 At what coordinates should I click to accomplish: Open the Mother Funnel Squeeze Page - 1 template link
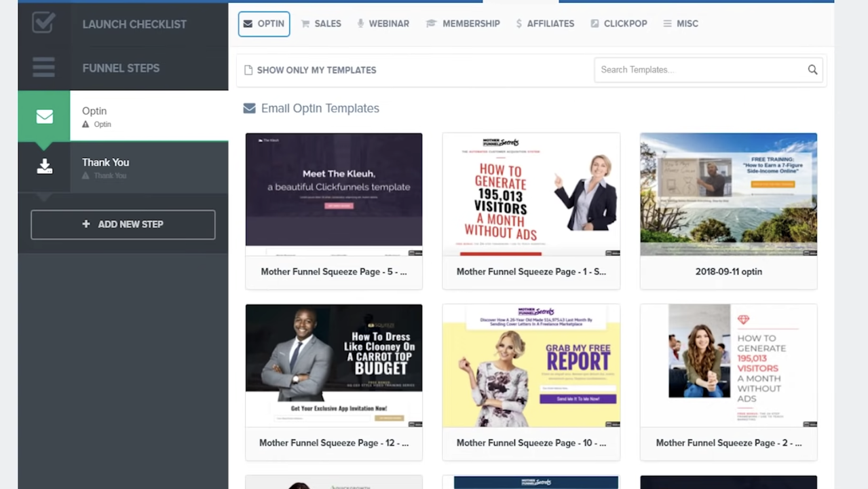531,271
